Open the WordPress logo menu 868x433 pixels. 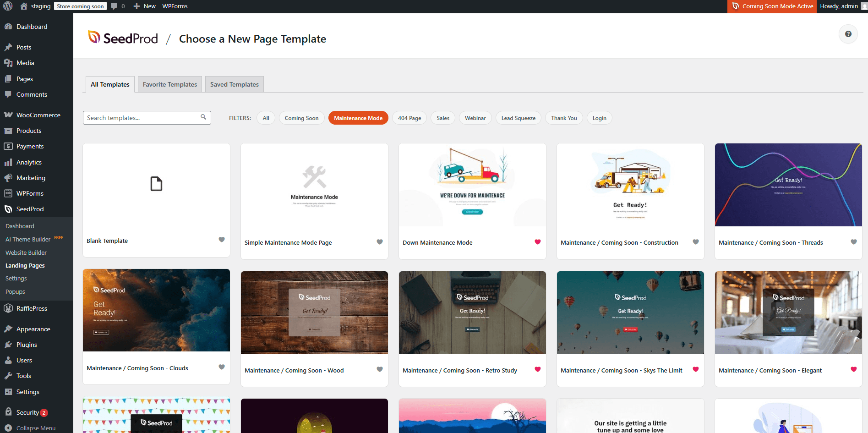(8, 6)
